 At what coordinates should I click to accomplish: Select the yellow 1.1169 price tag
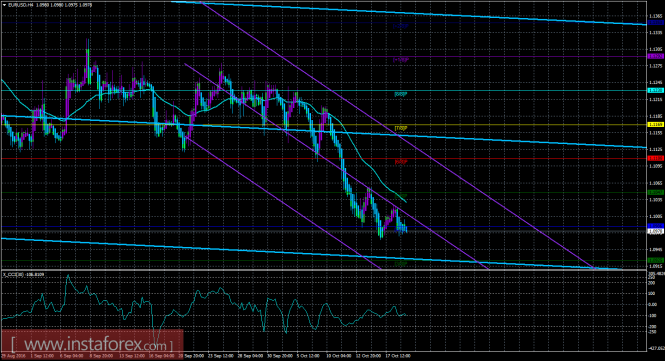[x=656, y=124]
